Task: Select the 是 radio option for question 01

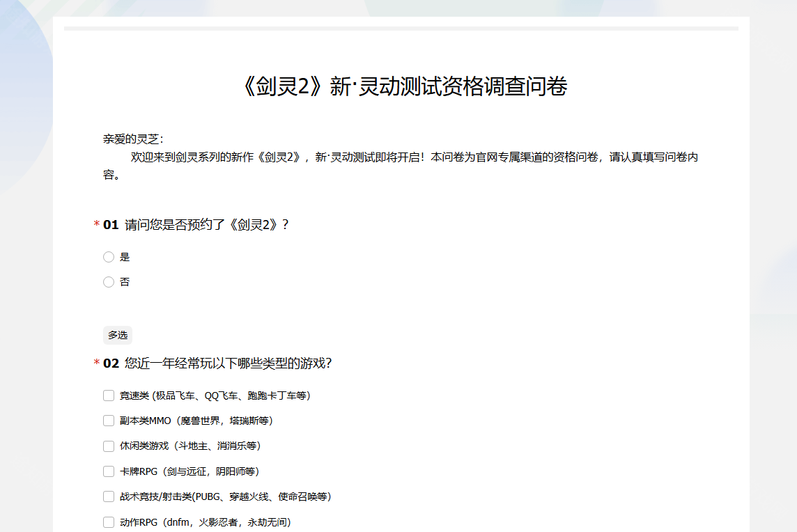Action: coord(109,256)
